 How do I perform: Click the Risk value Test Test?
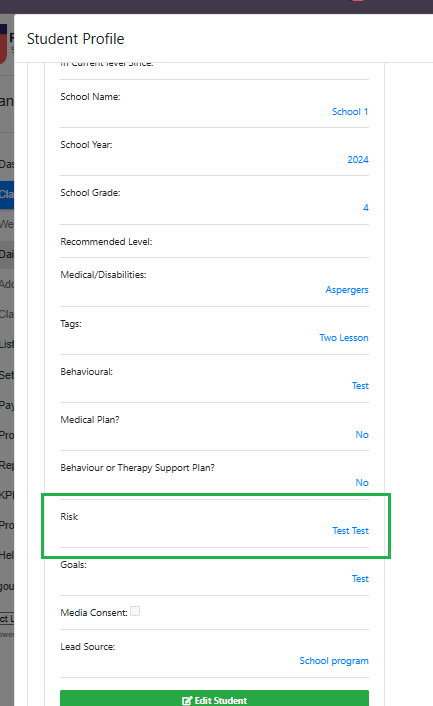tap(350, 531)
